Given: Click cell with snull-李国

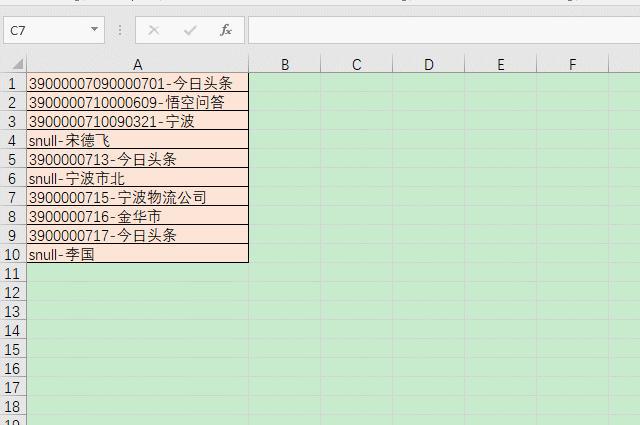Looking at the screenshot, I should (x=138, y=254).
